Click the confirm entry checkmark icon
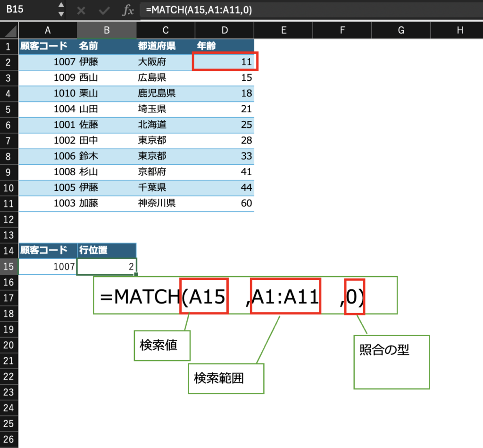 pos(104,10)
